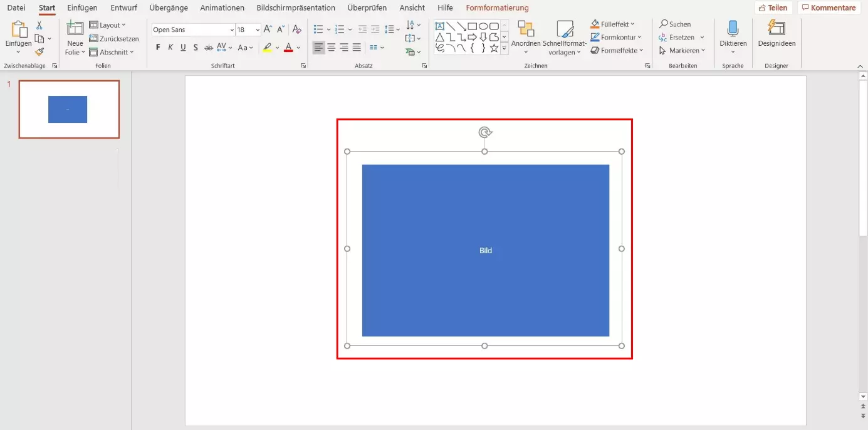This screenshot has width=868, height=430.
Task: Switch to the Übergänge tab
Action: pos(169,8)
